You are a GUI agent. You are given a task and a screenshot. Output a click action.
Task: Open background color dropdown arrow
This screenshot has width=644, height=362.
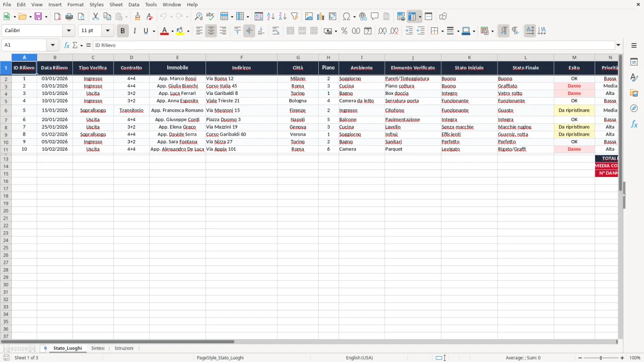pos(188,31)
